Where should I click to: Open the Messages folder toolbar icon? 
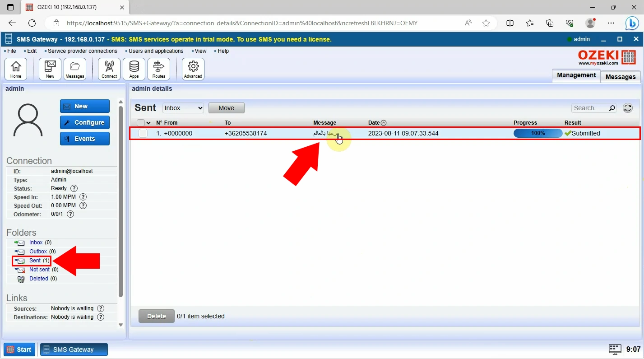(x=75, y=69)
